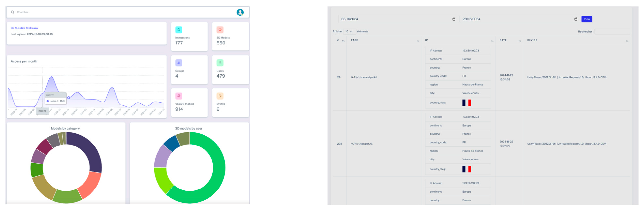Click Hauts-de-France region in row 291
The height and width of the screenshot is (211, 644).
click(472, 84)
